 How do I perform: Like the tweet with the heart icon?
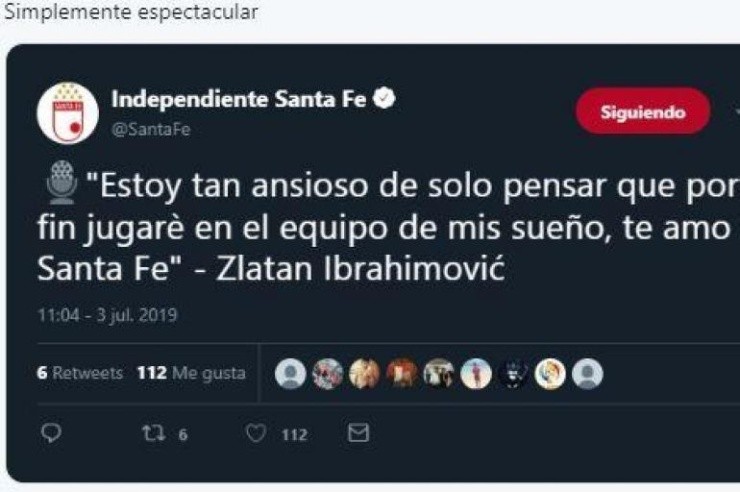[256, 433]
